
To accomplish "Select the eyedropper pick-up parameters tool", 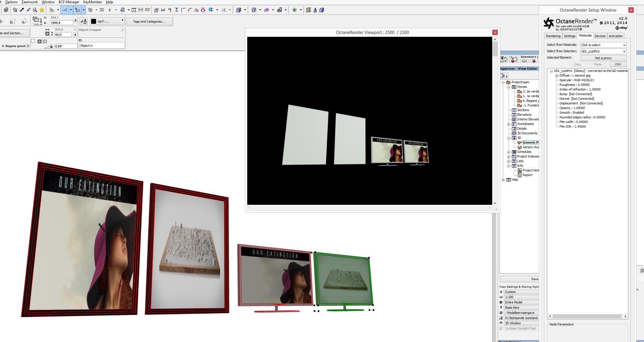I will (22, 10).
